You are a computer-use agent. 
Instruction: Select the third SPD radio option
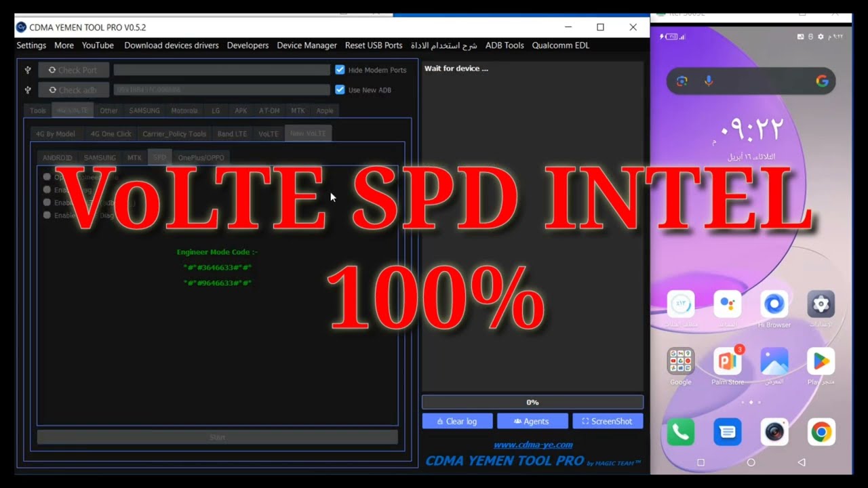pyautogui.click(x=47, y=202)
